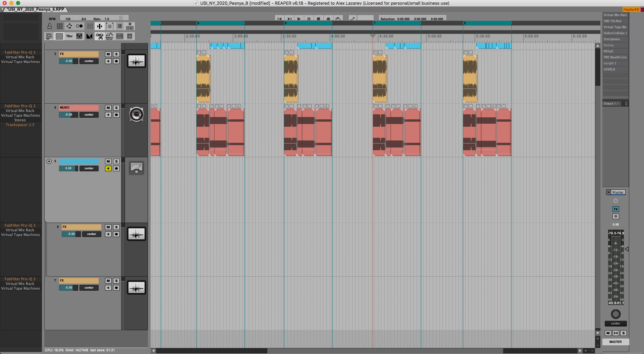
Task: Open Trackspacer 2.5 on MUSIC track
Action: click(20, 125)
